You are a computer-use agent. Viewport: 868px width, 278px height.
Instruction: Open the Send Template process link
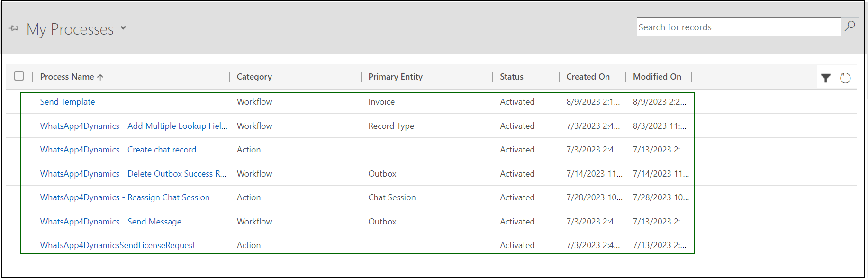click(67, 102)
